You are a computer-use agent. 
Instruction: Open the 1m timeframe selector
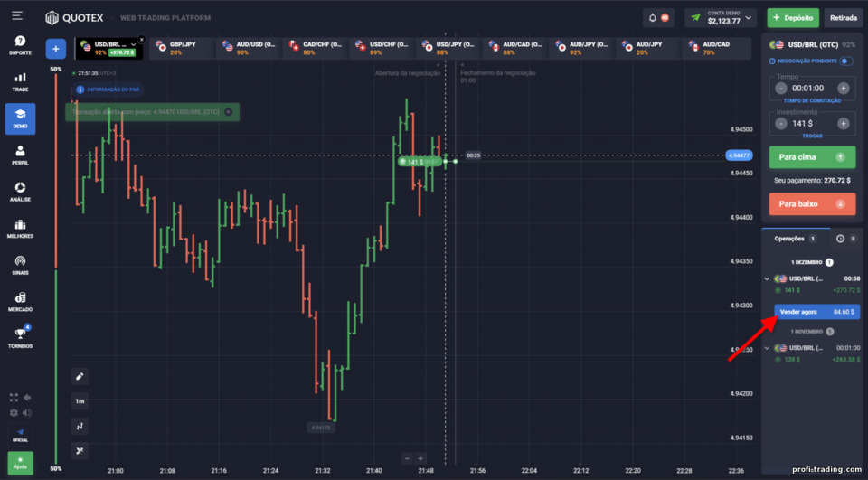80,400
